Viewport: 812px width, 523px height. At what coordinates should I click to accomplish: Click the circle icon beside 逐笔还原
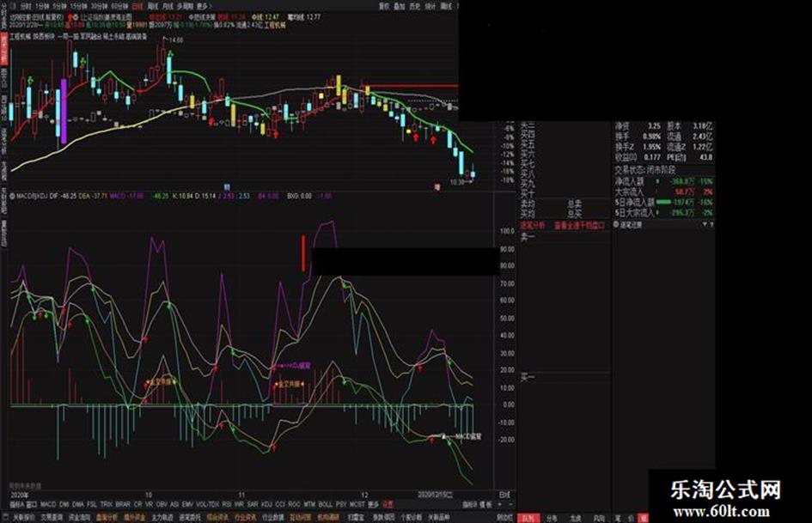click(x=616, y=225)
